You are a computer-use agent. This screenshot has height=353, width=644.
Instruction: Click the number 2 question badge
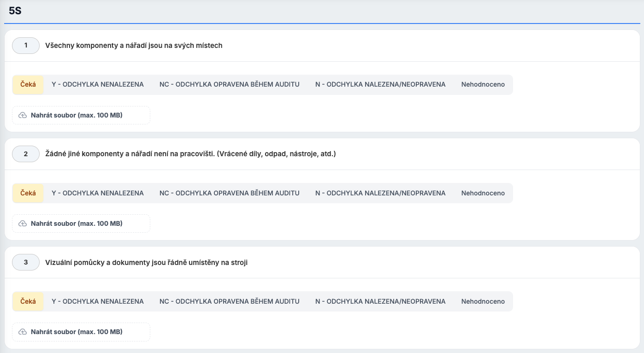tap(26, 154)
